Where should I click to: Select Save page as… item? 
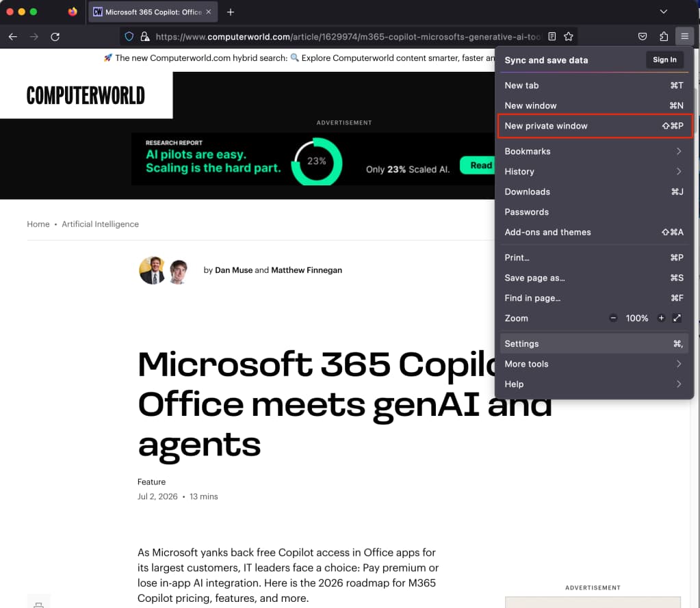(x=594, y=278)
